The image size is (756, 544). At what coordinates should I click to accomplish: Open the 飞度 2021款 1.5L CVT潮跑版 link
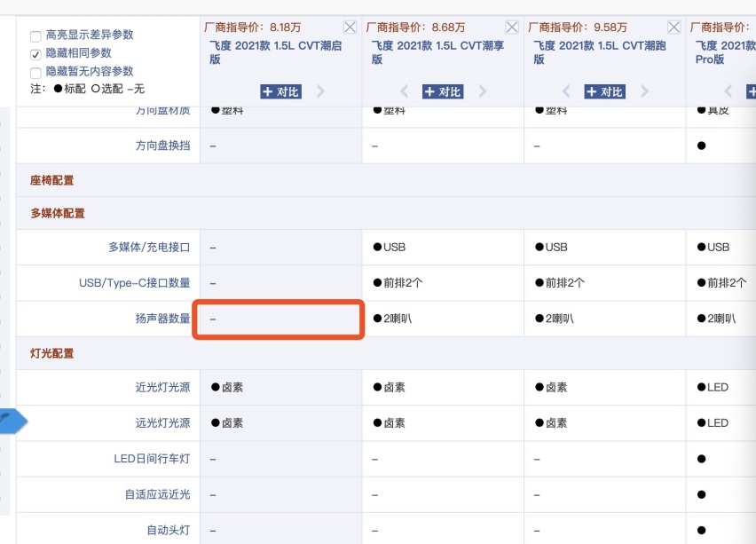pyautogui.click(x=600, y=52)
